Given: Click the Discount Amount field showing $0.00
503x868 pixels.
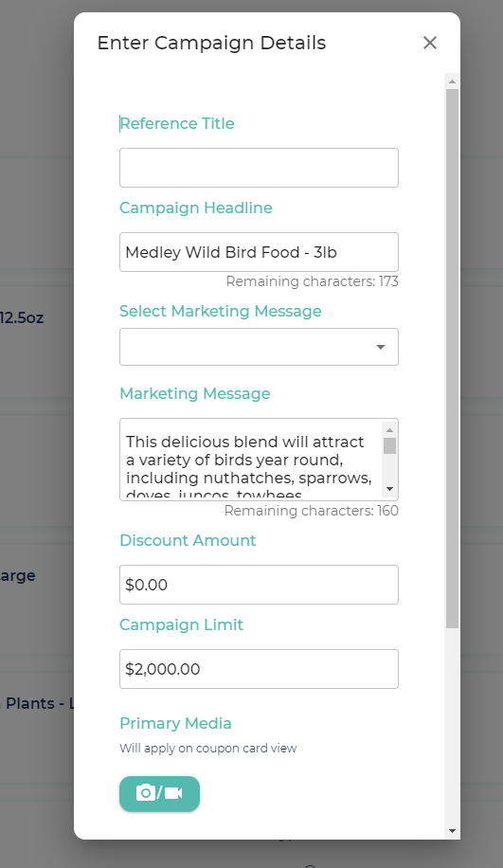Looking at the screenshot, I should (x=259, y=585).
